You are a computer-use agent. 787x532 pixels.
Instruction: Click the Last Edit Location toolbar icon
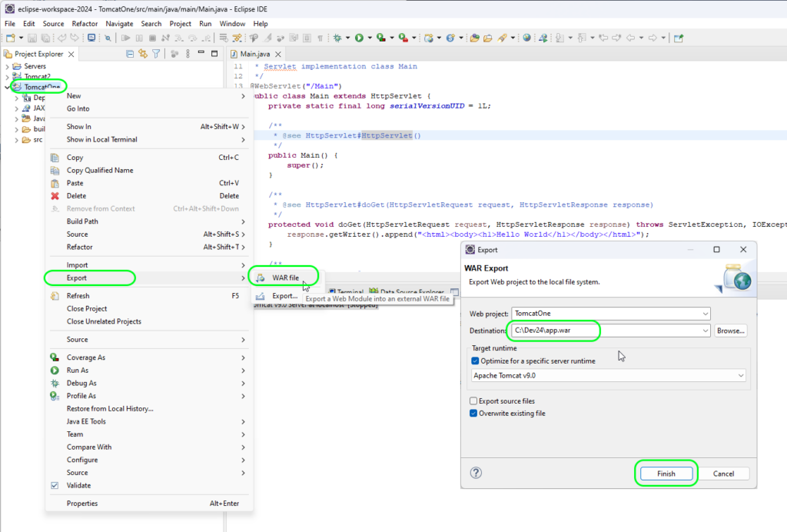pyautogui.click(x=603, y=38)
